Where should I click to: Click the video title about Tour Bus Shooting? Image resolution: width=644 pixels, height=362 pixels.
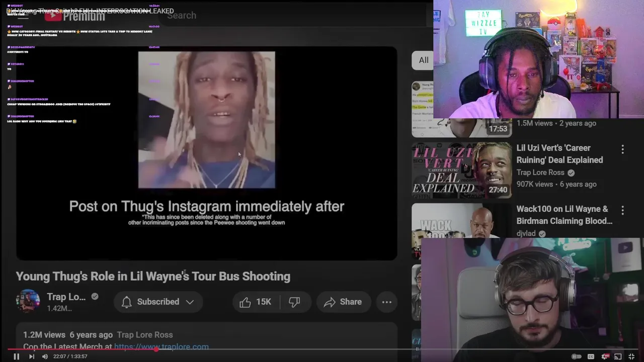tap(153, 276)
